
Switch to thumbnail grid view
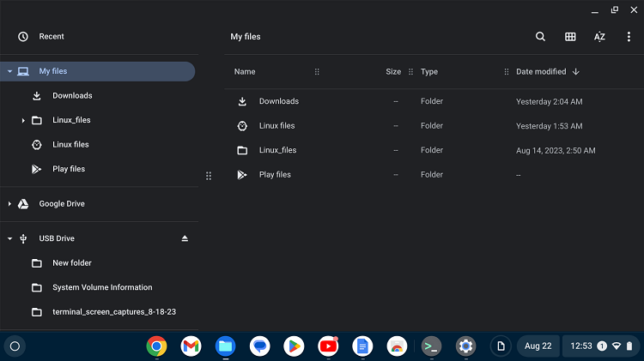point(570,37)
